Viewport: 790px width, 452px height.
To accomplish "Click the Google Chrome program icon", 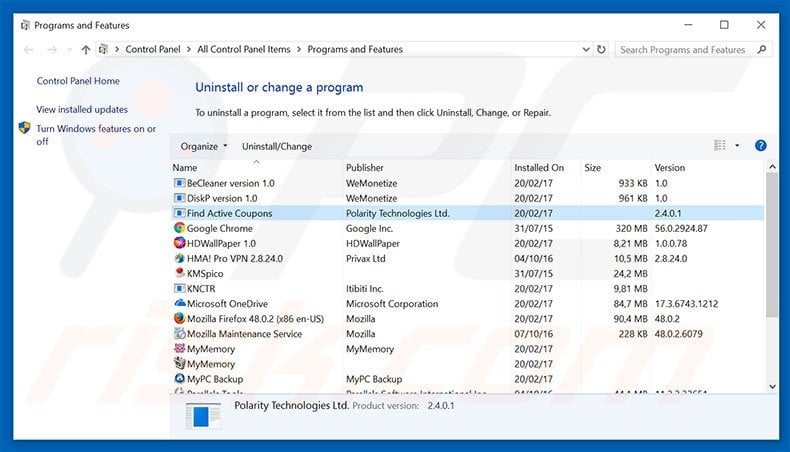I will point(179,228).
